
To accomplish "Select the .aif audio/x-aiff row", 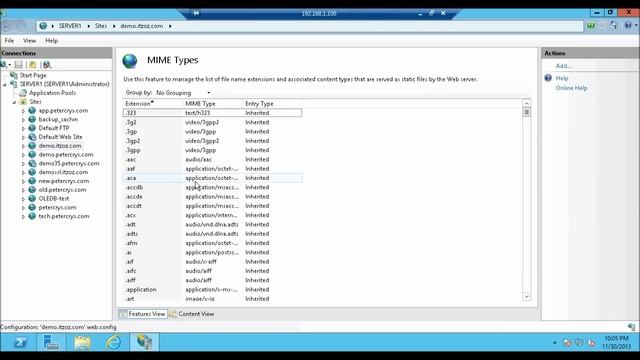I will tap(212, 262).
